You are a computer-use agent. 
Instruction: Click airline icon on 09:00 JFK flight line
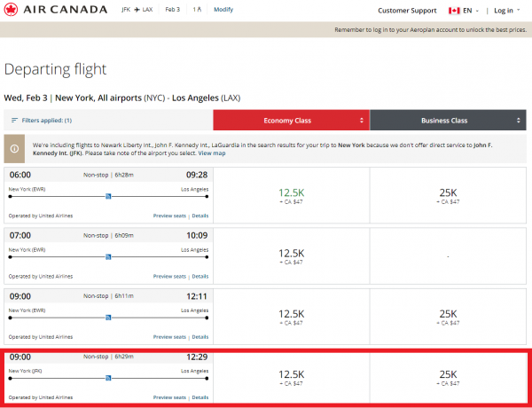(108, 378)
